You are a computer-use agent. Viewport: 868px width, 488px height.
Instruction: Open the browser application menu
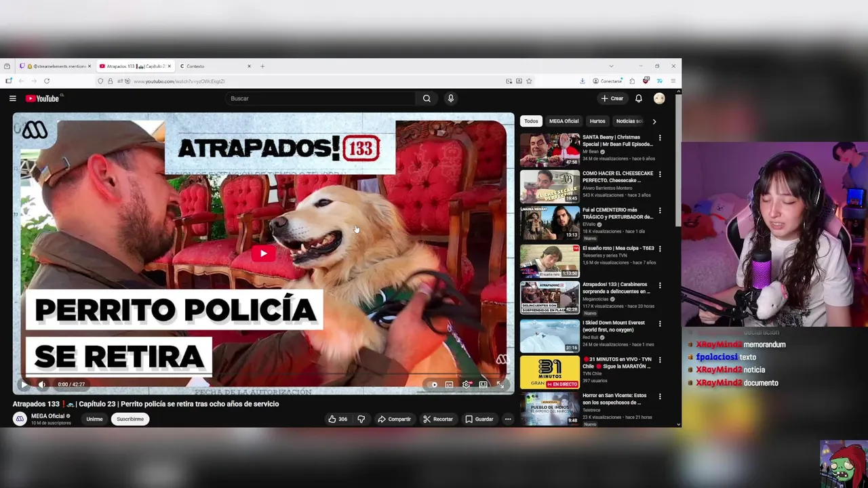point(673,81)
